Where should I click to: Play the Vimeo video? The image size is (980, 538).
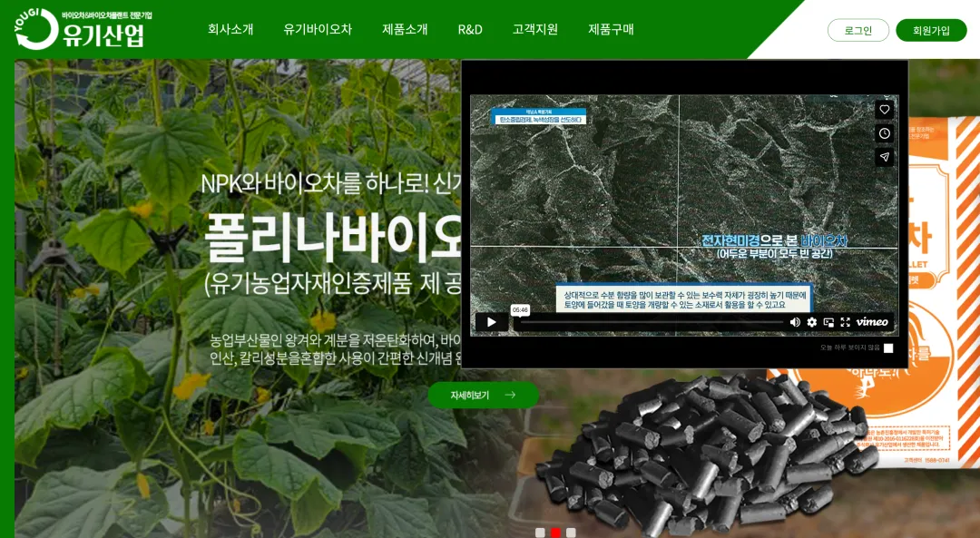pos(491,322)
